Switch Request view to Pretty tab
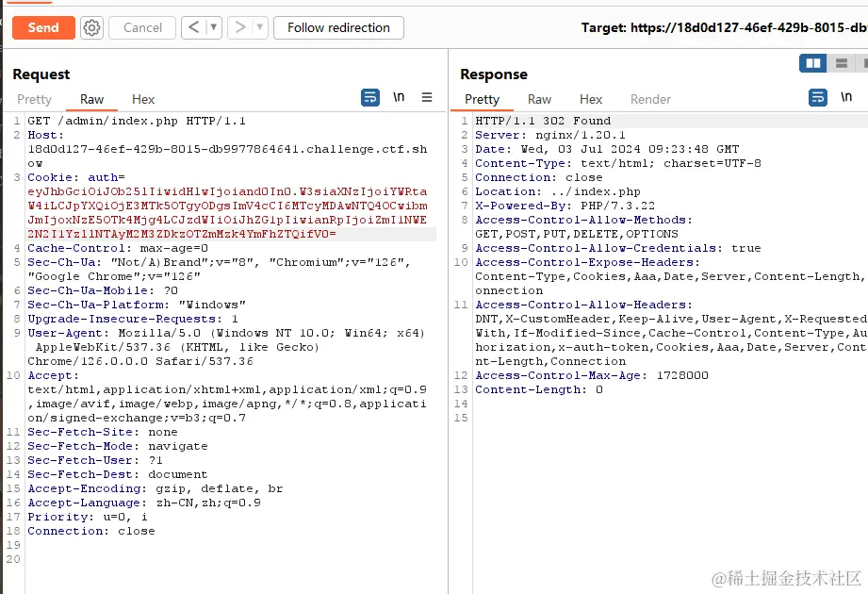The image size is (868, 594). click(34, 99)
